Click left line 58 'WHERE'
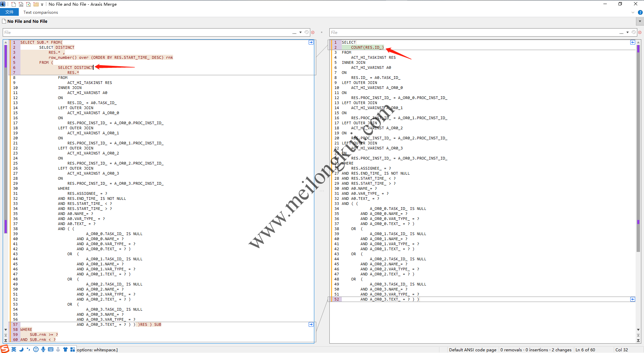644x353 pixels. tap(26, 329)
